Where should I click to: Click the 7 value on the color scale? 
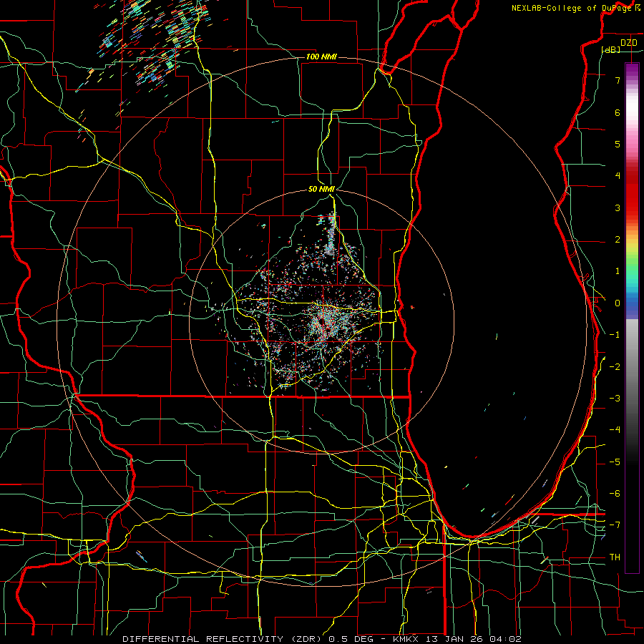(618, 80)
